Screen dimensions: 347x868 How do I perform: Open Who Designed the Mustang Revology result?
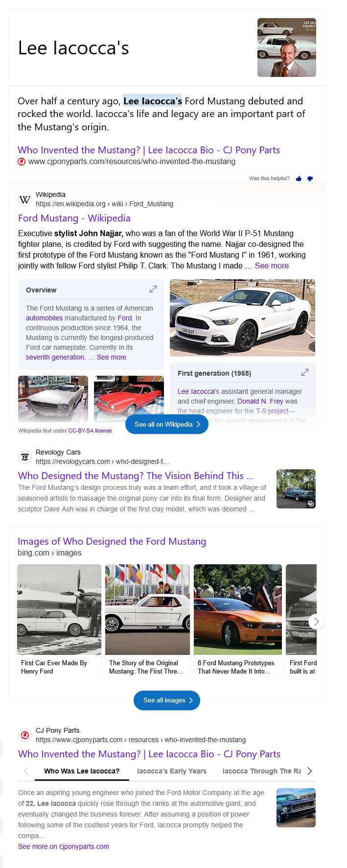tap(136, 476)
